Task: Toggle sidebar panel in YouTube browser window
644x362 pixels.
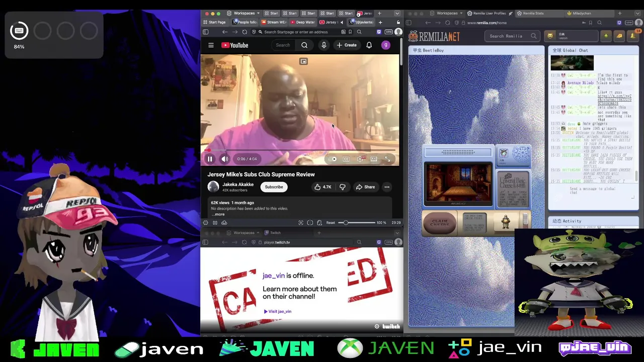Action: [205, 32]
